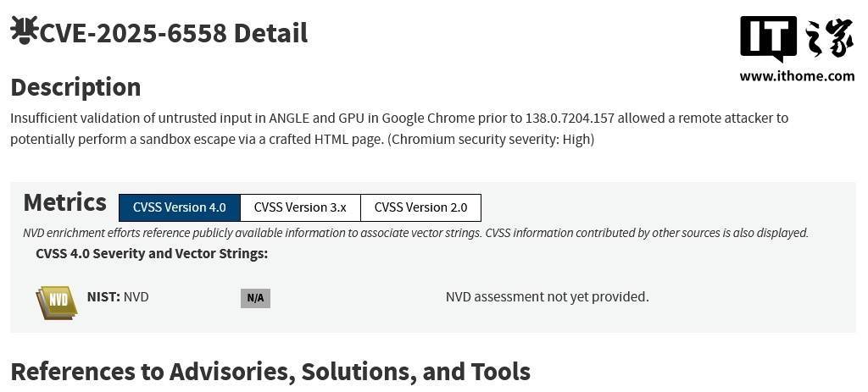Viewport: 868px width, 392px height.
Task: Click the 'NVD assessment not yet provided' text
Action: (x=547, y=297)
